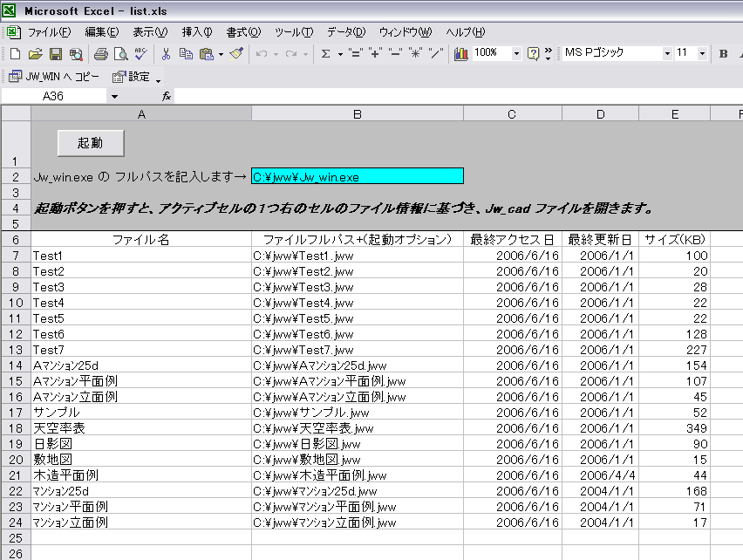Viewport: 743px width, 560px height.
Task: Insert an equals sign with the "=" button
Action: (355, 53)
